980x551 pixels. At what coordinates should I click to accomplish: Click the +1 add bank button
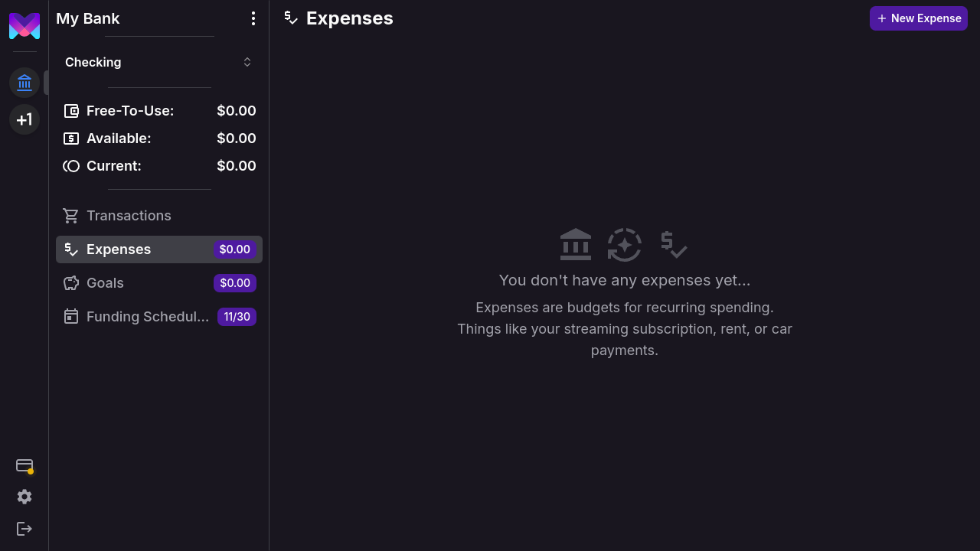point(24,119)
